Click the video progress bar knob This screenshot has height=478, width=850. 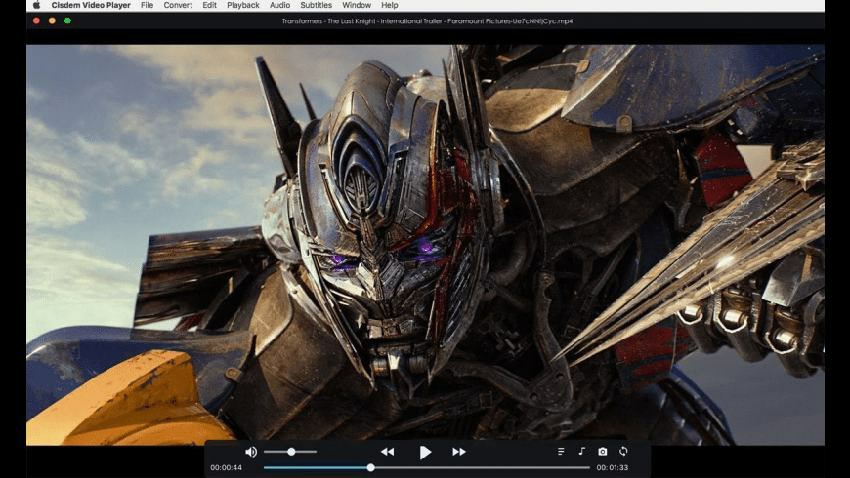(x=370, y=467)
